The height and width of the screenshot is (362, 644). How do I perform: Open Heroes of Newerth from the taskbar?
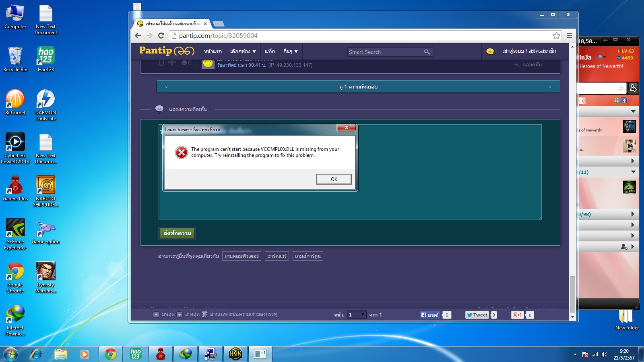[x=235, y=354]
